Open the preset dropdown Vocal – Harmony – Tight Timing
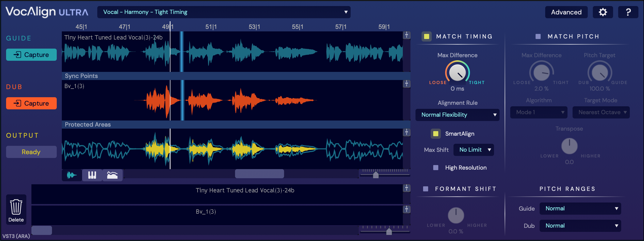The image size is (644, 241). (224, 12)
